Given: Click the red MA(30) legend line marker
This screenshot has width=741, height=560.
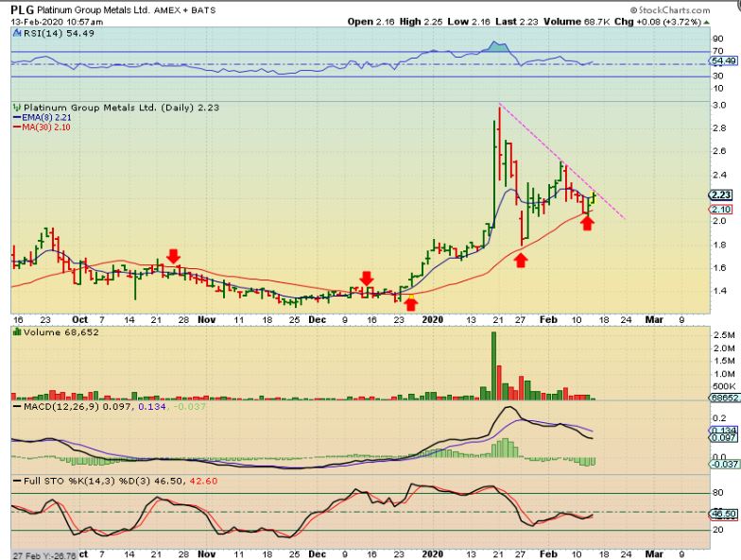Looking at the screenshot, I should [x=17, y=127].
